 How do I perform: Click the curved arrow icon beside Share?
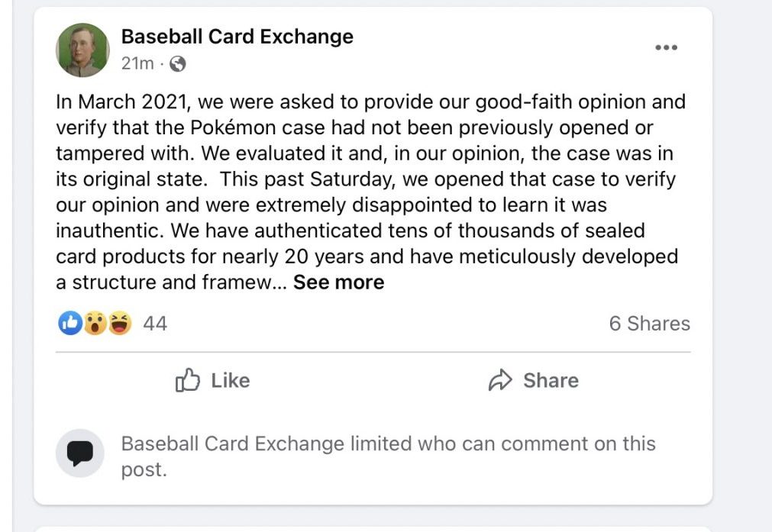[499, 380]
